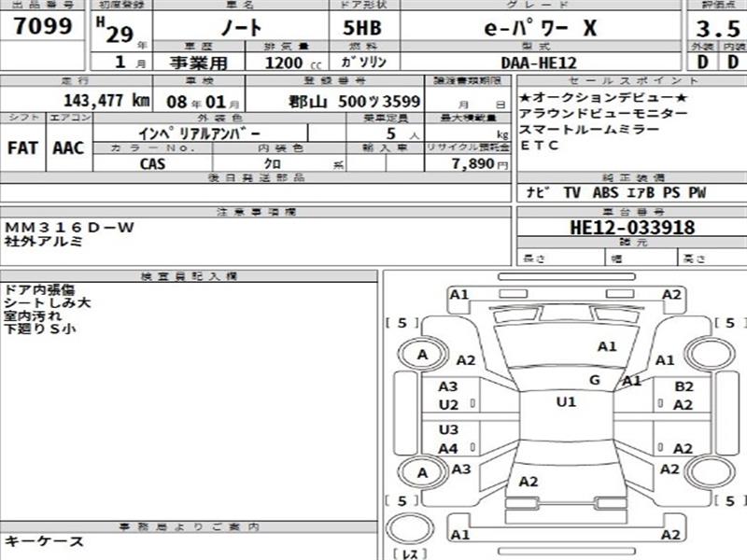747x560 pixels.
Task: Select the mileage 143,477 km
Action: click(106, 100)
